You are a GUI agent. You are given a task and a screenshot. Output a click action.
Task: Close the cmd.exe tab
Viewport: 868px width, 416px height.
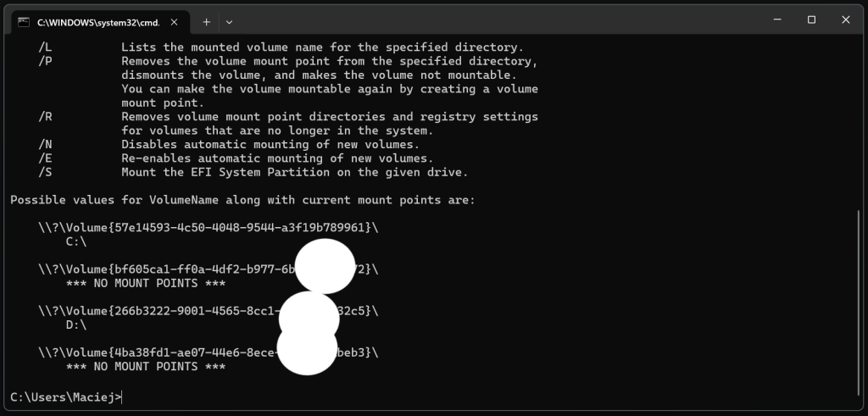pos(174,22)
